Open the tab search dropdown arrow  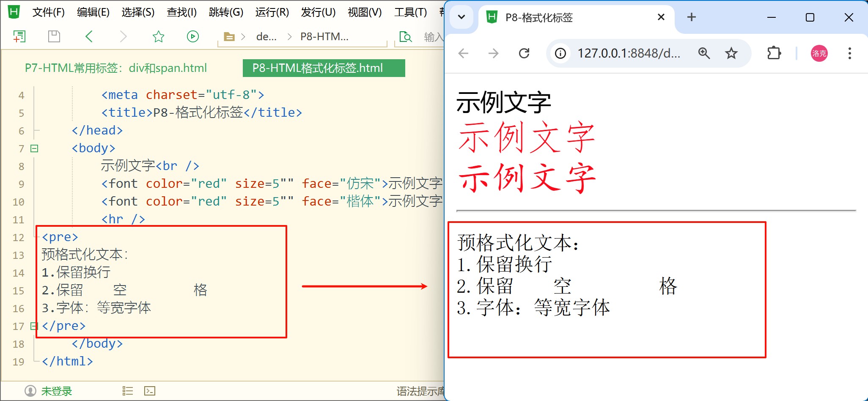[461, 17]
